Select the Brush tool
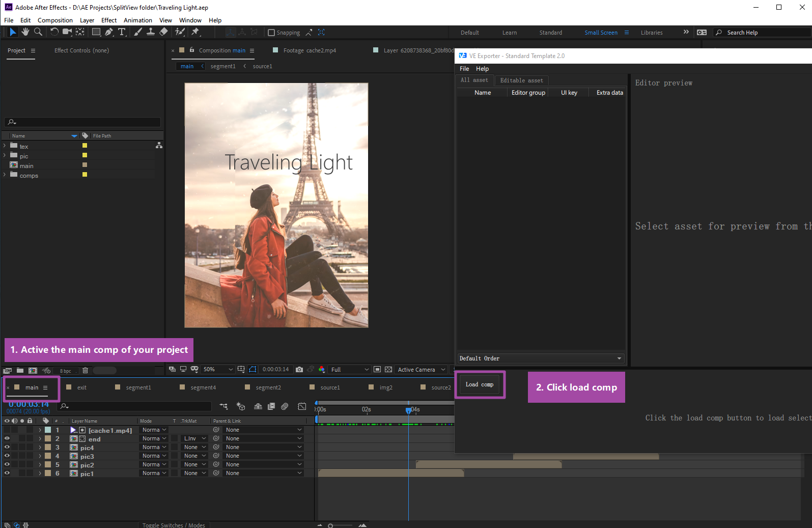 click(x=138, y=32)
